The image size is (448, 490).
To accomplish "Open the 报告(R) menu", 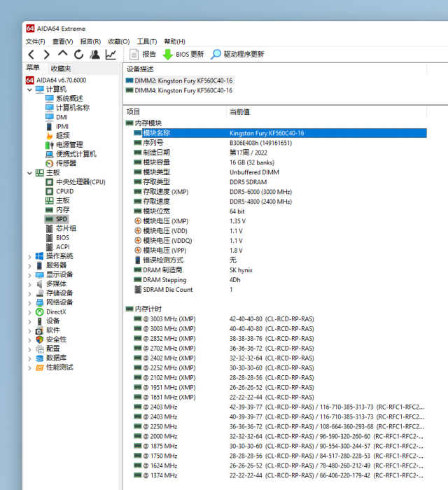I will [90, 41].
